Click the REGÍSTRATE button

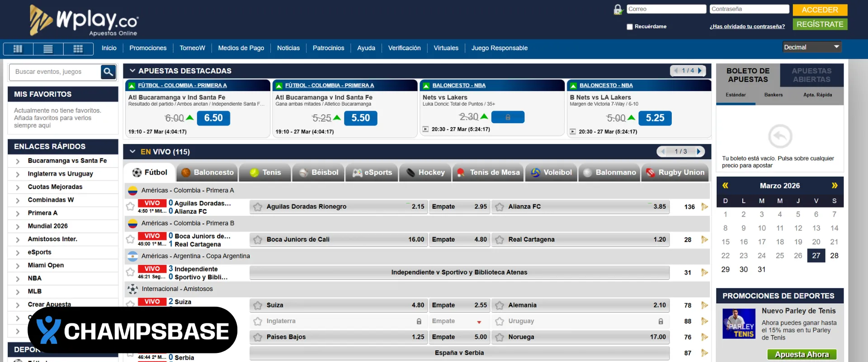point(820,24)
